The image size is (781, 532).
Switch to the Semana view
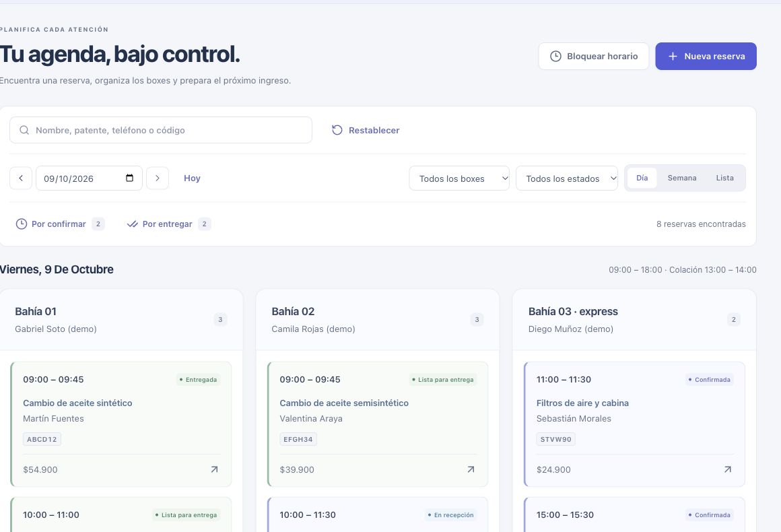(x=682, y=178)
